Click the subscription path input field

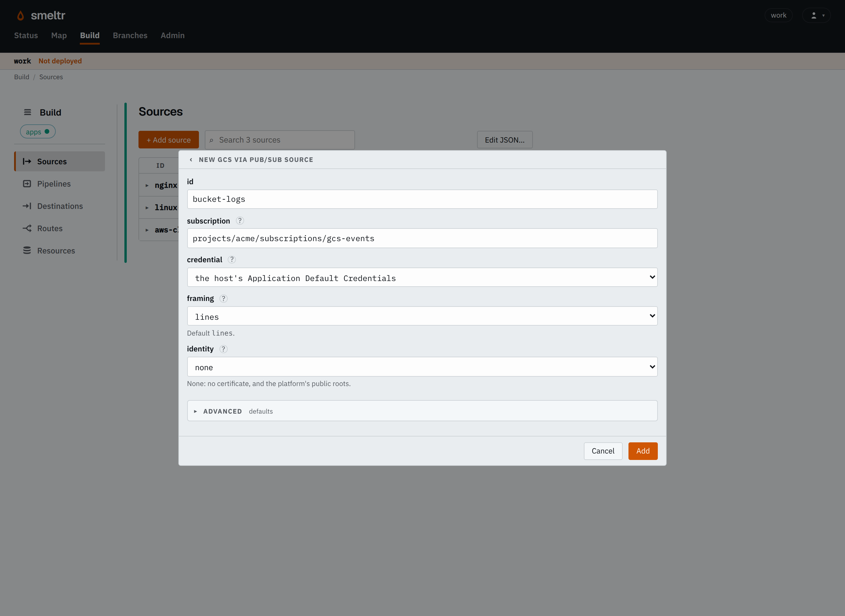coord(422,238)
